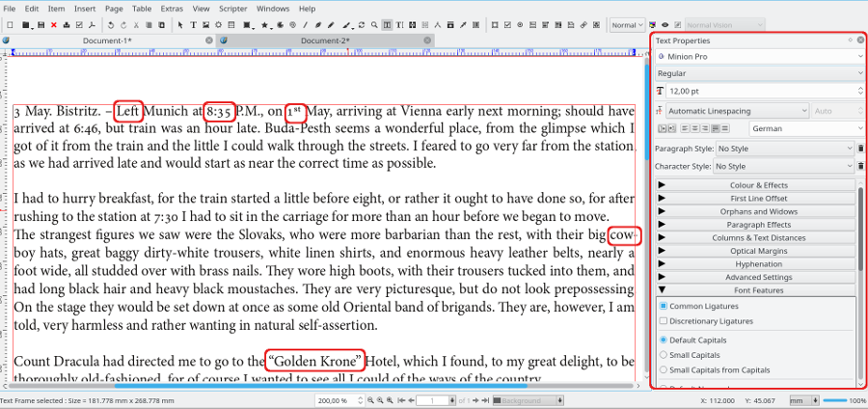
Task: Select the Eye Dropper tool
Action: pyautogui.click(x=463, y=25)
